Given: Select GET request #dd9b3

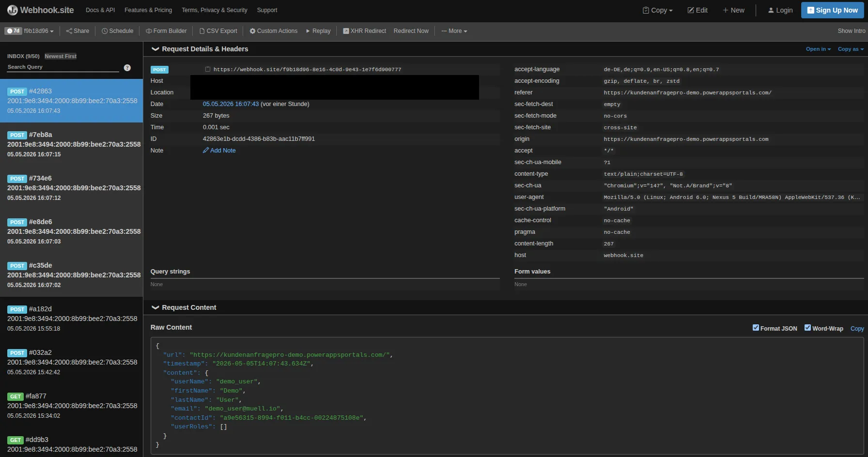Looking at the screenshot, I should [72, 443].
